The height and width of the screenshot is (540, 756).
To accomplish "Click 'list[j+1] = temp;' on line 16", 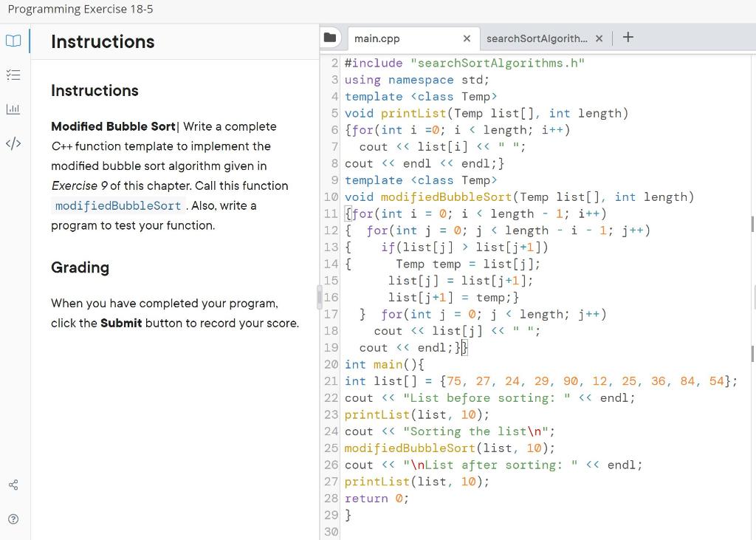I will (x=450, y=298).
